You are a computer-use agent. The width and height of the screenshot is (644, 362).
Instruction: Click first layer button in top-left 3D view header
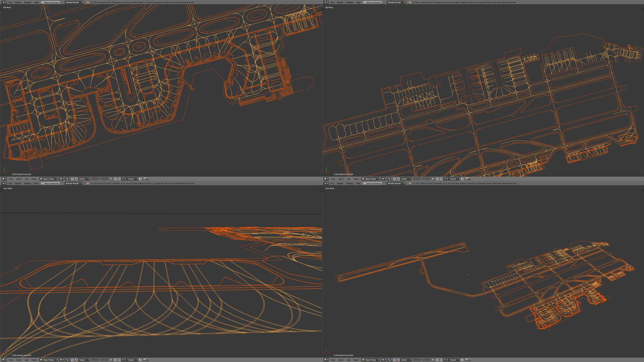92,178
